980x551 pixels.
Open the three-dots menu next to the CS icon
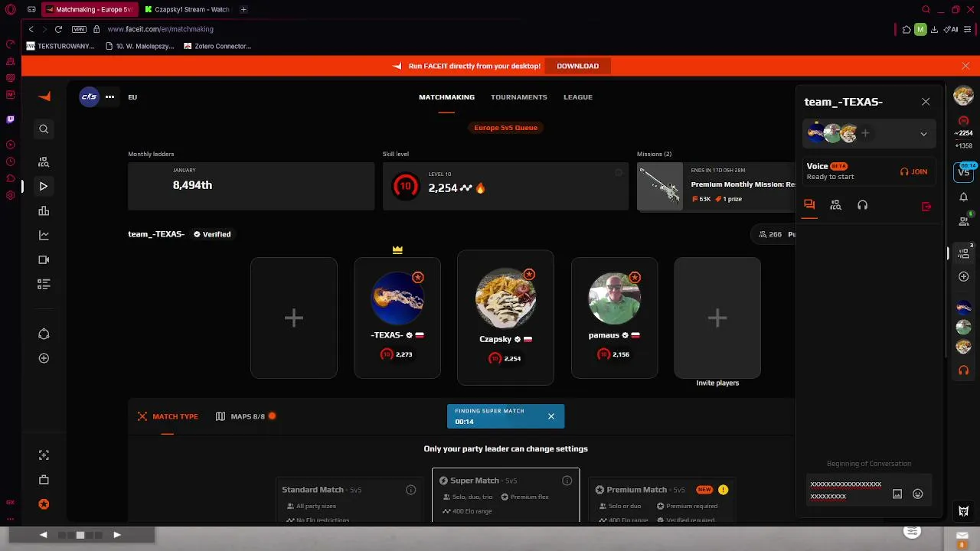pyautogui.click(x=109, y=96)
